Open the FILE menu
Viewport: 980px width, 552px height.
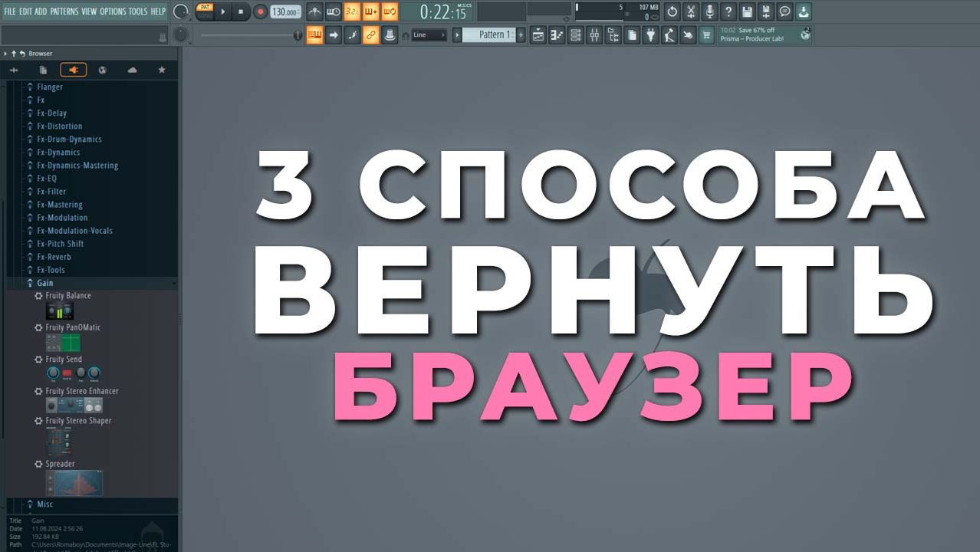[x=10, y=11]
